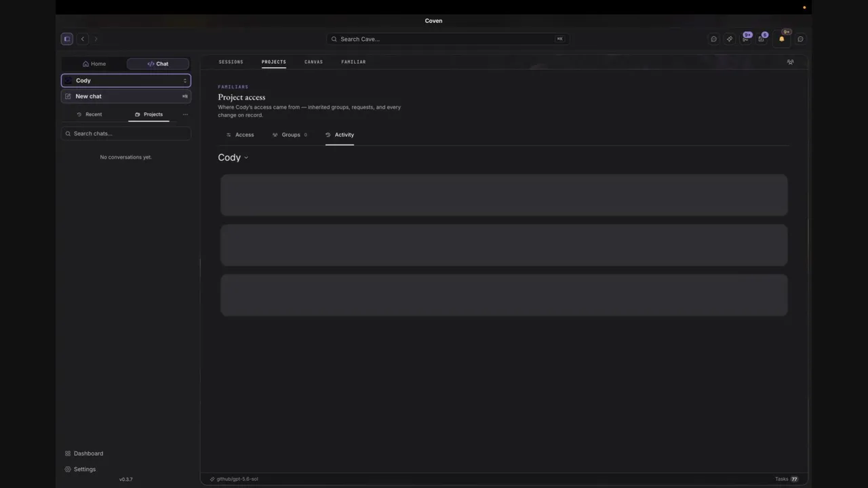Go to Home view
This screenshot has height=488, width=868.
(94, 64)
